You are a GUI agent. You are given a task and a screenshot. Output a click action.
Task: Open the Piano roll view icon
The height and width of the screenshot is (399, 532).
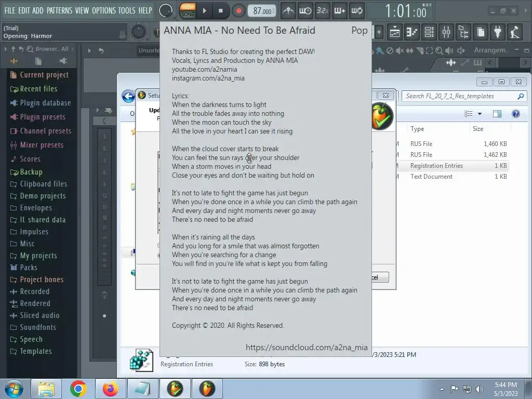[412, 32]
